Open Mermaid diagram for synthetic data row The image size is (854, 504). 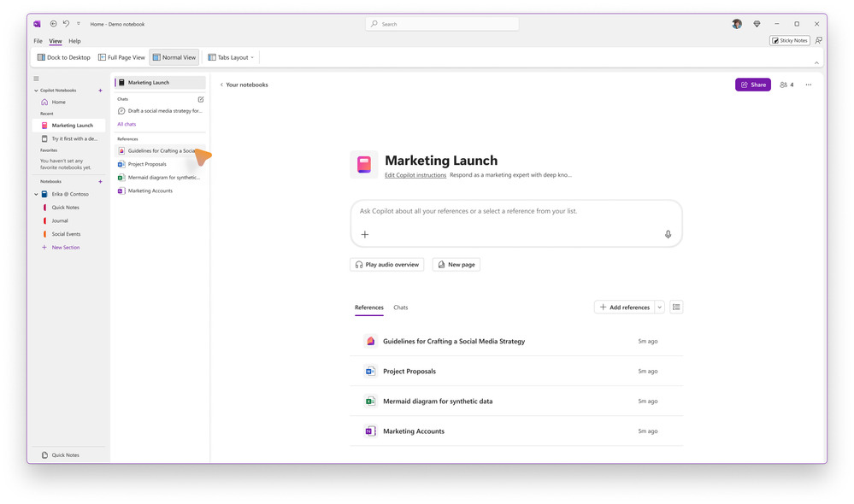coord(516,401)
